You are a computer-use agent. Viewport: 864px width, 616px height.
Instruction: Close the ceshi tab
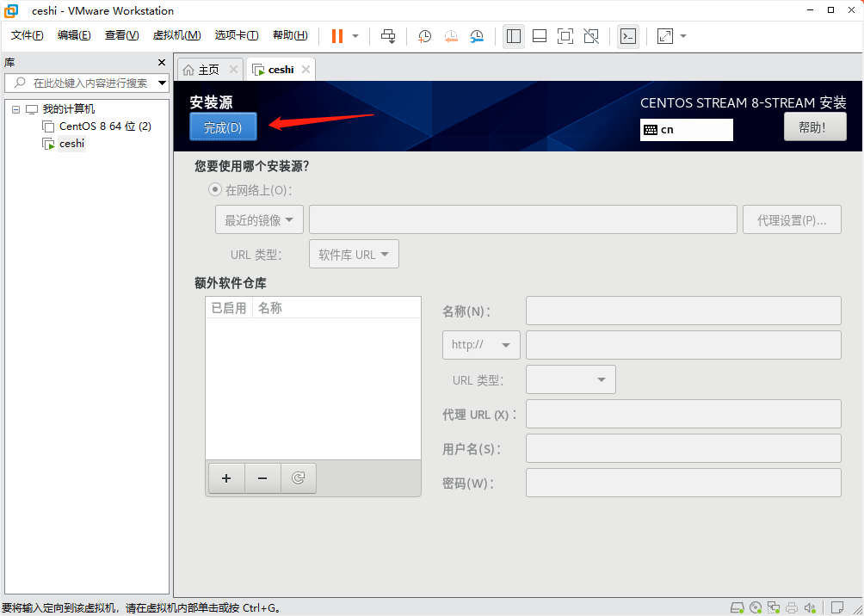(x=305, y=70)
